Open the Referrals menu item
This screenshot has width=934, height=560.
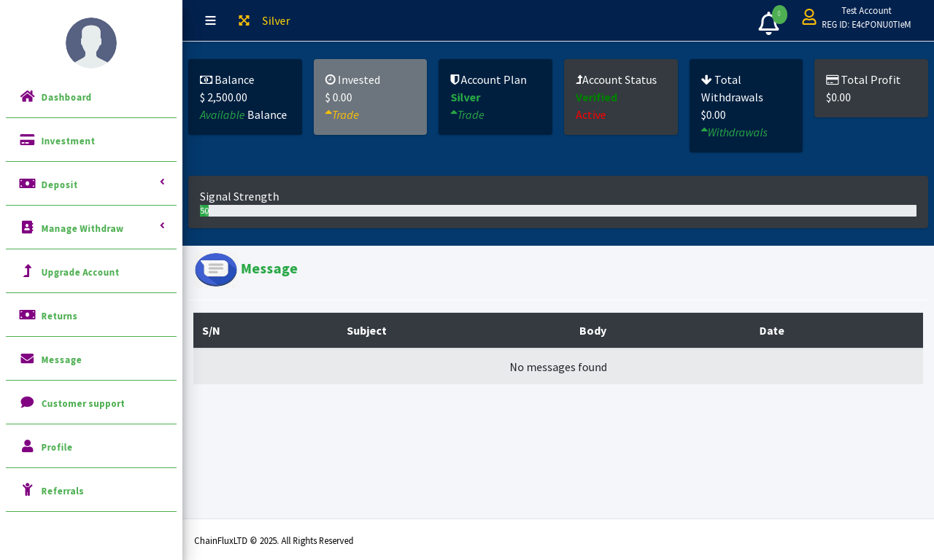(91, 491)
